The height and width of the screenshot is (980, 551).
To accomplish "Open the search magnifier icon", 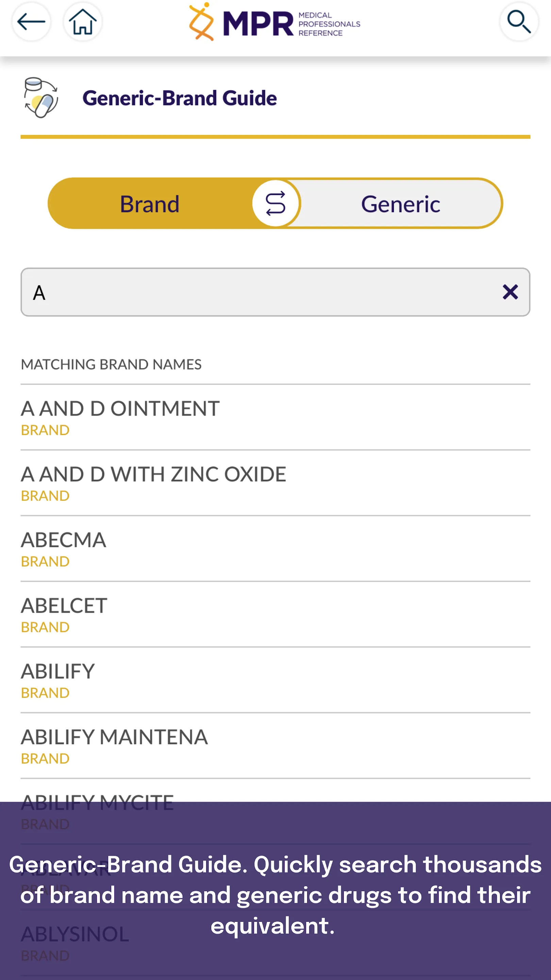I will (x=519, y=22).
